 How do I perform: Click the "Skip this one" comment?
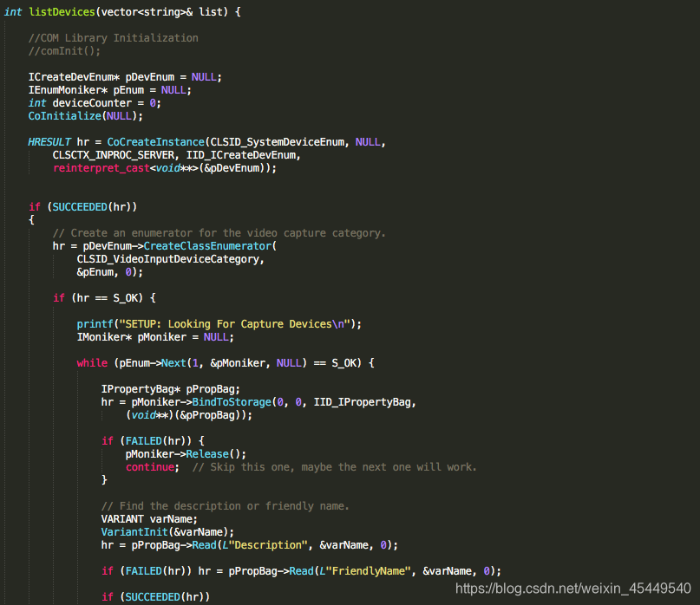coord(335,466)
